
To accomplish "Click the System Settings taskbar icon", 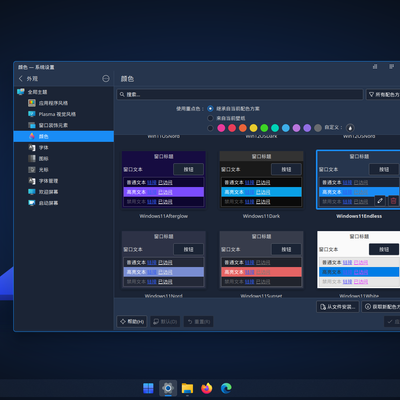I will 168,388.
